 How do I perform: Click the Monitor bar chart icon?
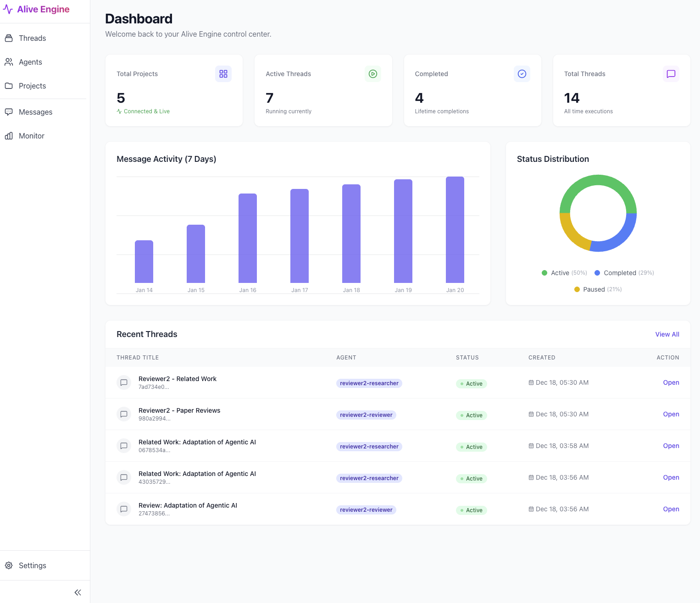point(9,136)
